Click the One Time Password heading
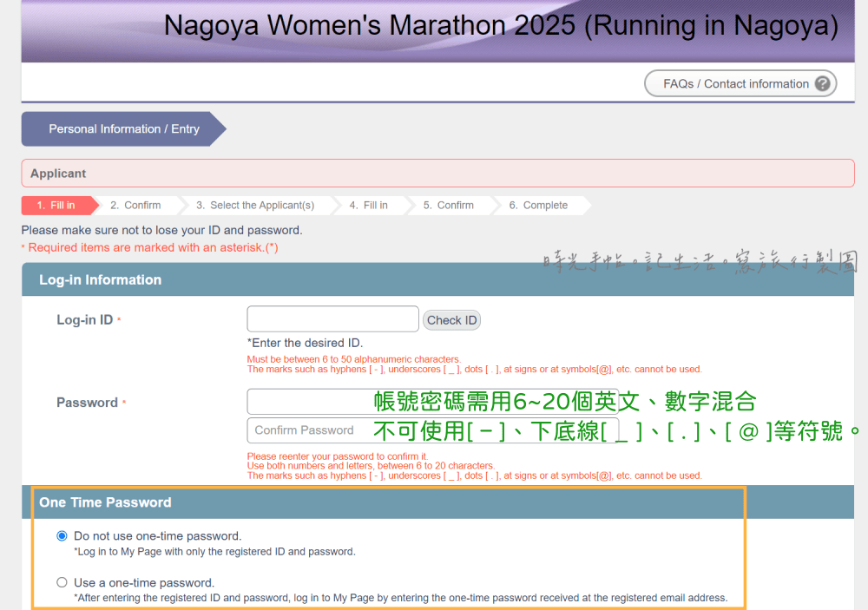Viewport: 868px width, 610px height. [105, 502]
